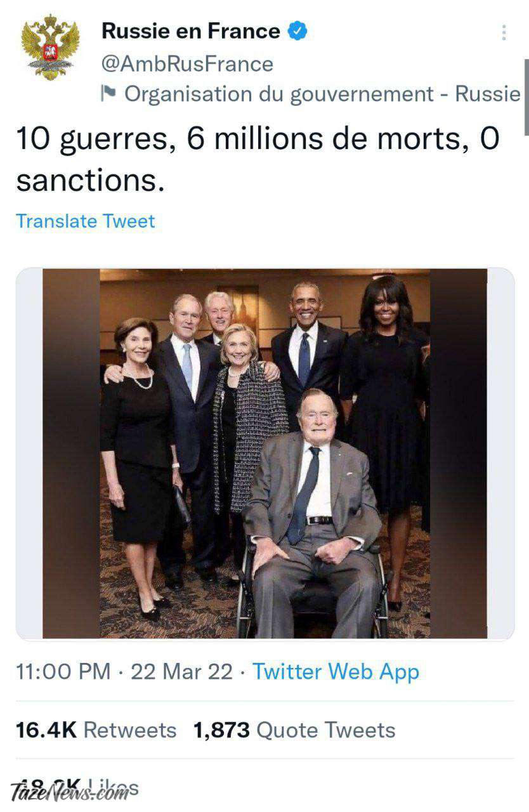Screen dimensions: 529x812
Task: Open the Russie en France profile name
Action: coord(191,30)
